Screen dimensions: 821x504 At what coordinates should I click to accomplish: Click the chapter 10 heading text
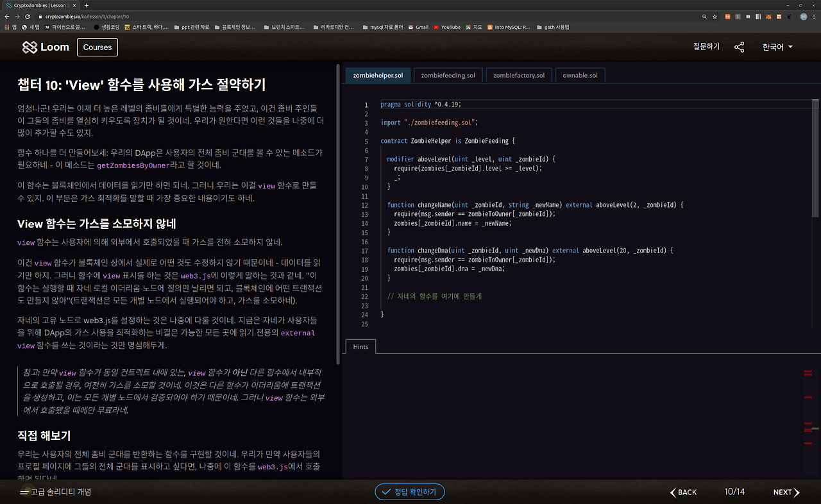141,84
